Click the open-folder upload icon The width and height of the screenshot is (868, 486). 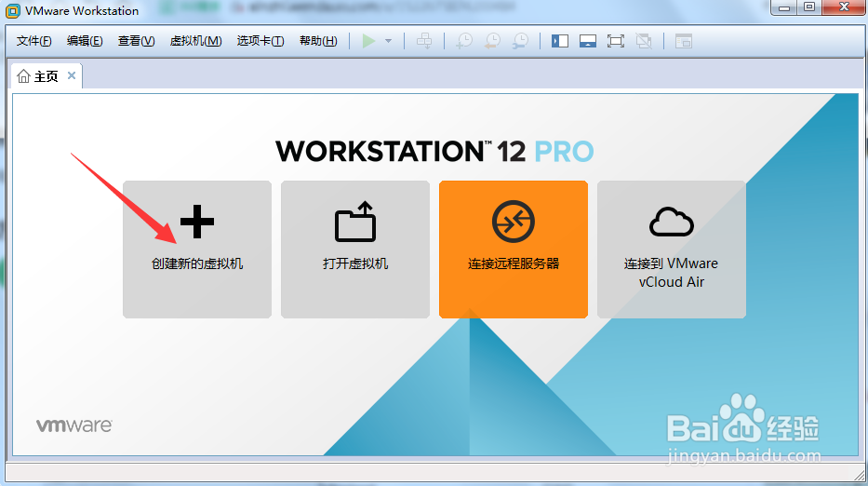pos(355,222)
